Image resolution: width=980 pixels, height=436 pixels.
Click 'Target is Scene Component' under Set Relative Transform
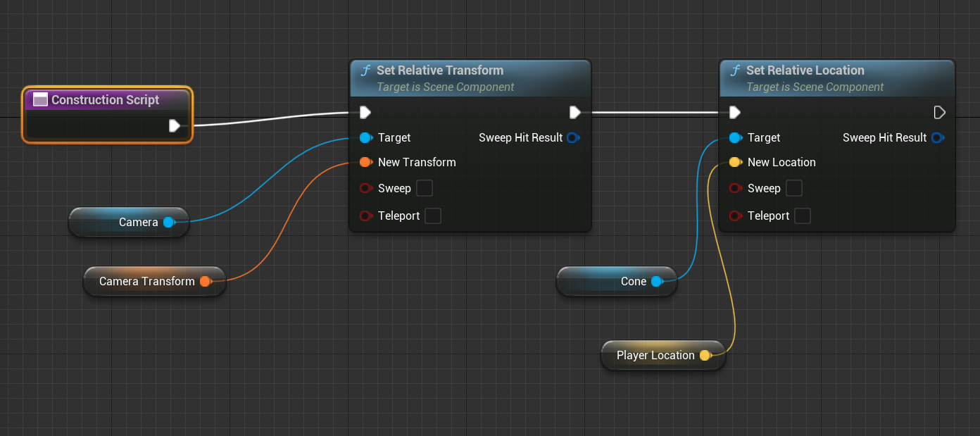click(x=446, y=87)
